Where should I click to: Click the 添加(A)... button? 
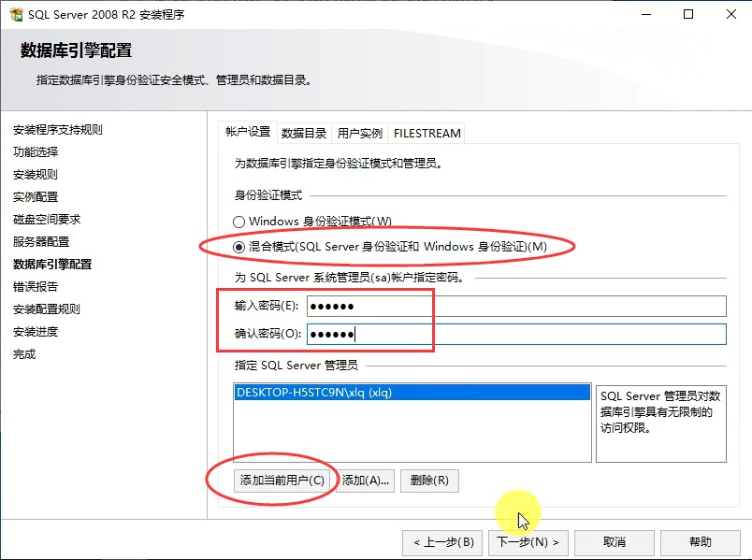(x=366, y=481)
